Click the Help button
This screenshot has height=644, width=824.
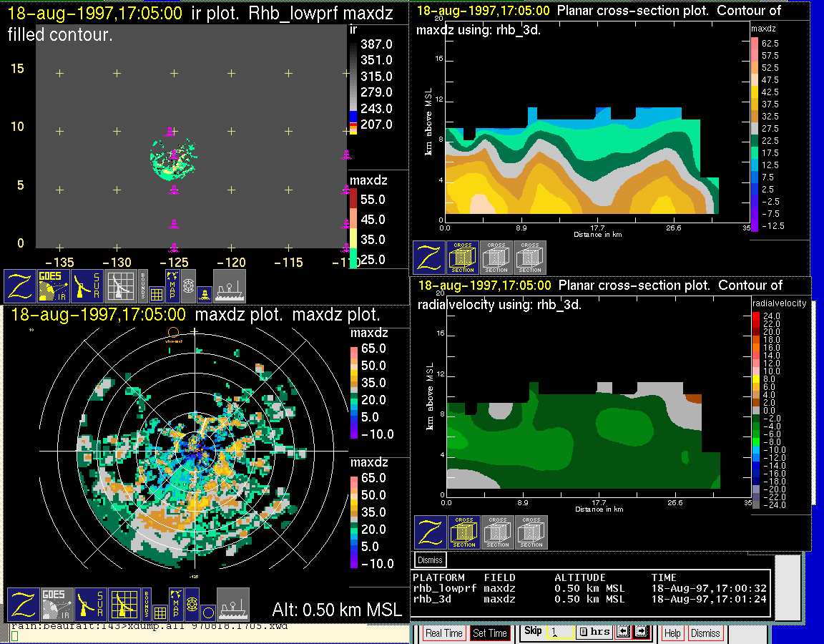(x=672, y=633)
